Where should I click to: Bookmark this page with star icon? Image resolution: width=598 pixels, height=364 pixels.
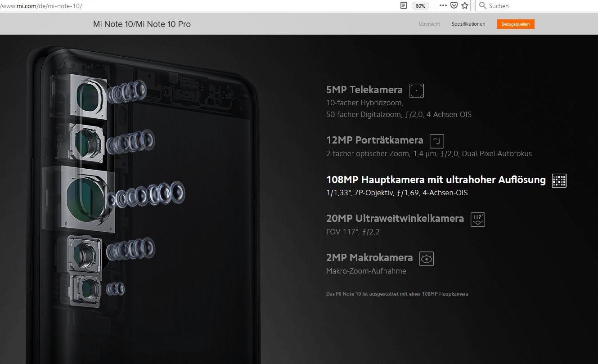pyautogui.click(x=465, y=6)
